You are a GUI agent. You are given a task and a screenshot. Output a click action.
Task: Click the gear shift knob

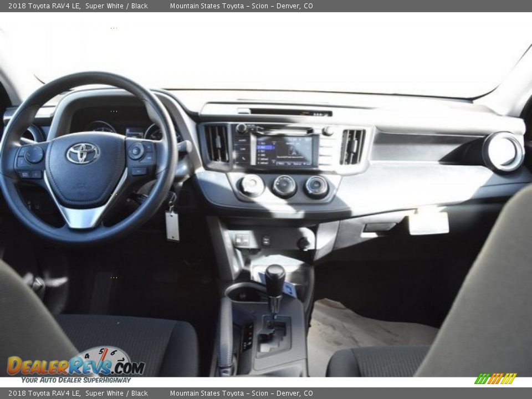pos(276,280)
